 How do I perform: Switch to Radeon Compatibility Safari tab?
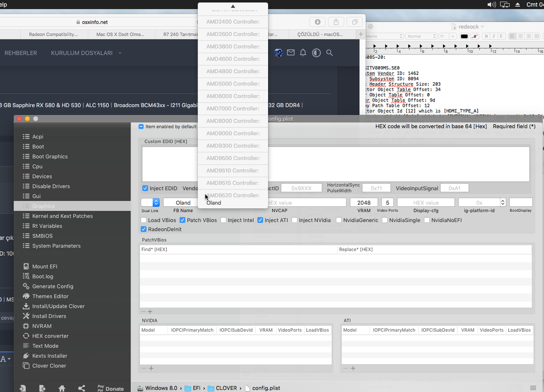tap(53, 34)
